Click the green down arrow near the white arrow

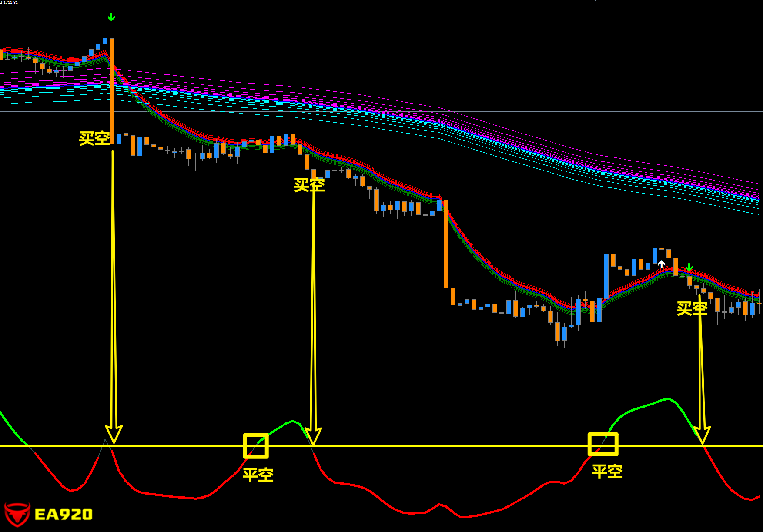(689, 267)
